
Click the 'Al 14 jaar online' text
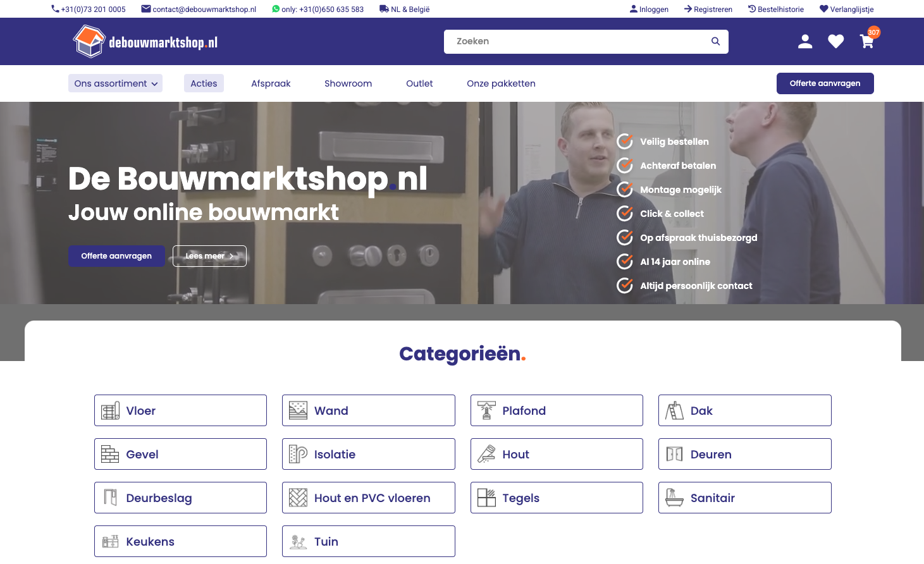pyautogui.click(x=675, y=262)
